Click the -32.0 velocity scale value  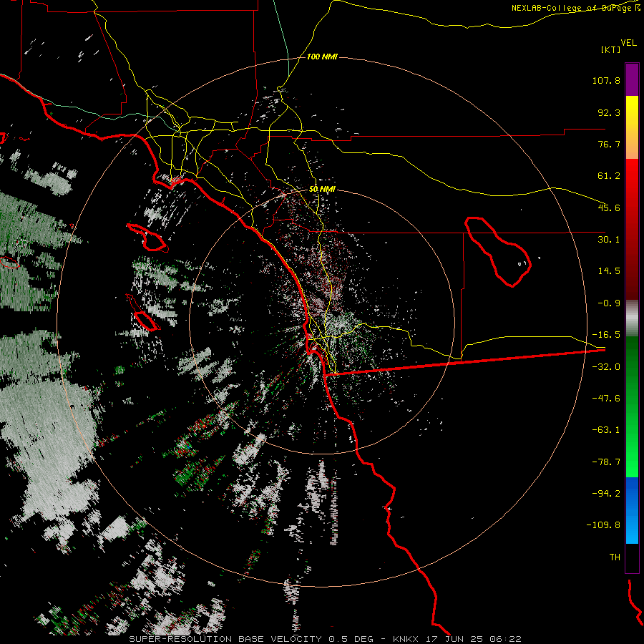point(606,367)
